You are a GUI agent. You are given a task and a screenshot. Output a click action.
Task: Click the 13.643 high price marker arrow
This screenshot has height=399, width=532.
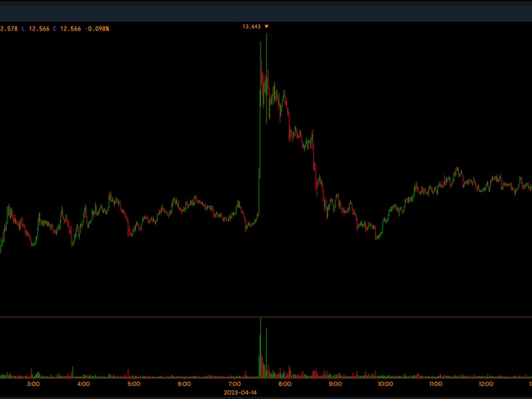267,27
